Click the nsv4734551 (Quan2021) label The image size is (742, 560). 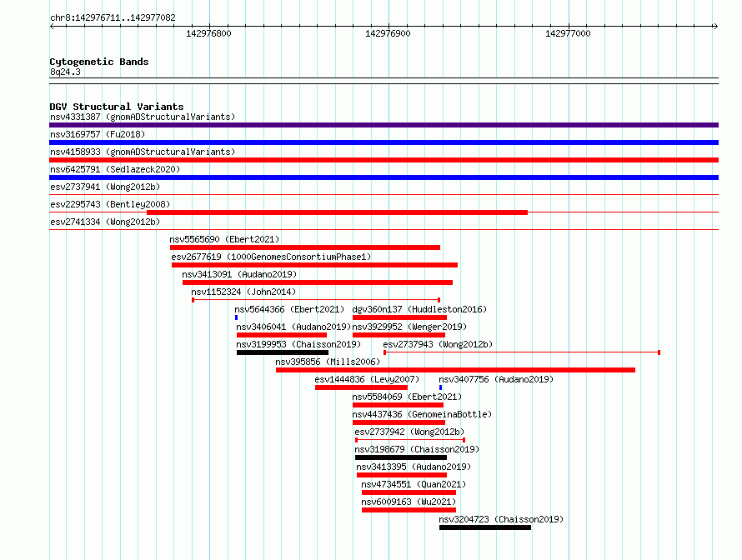pyautogui.click(x=414, y=484)
